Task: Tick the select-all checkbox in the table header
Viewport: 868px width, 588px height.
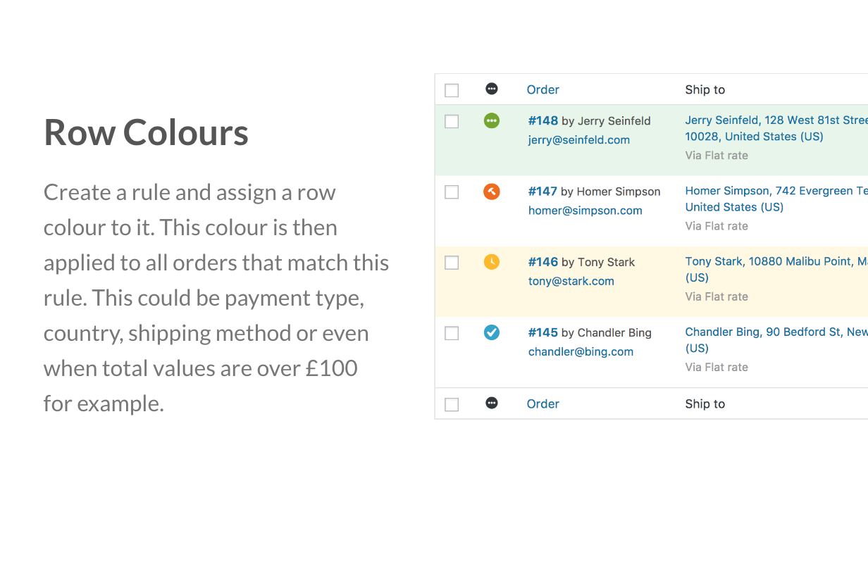Action: [452, 90]
